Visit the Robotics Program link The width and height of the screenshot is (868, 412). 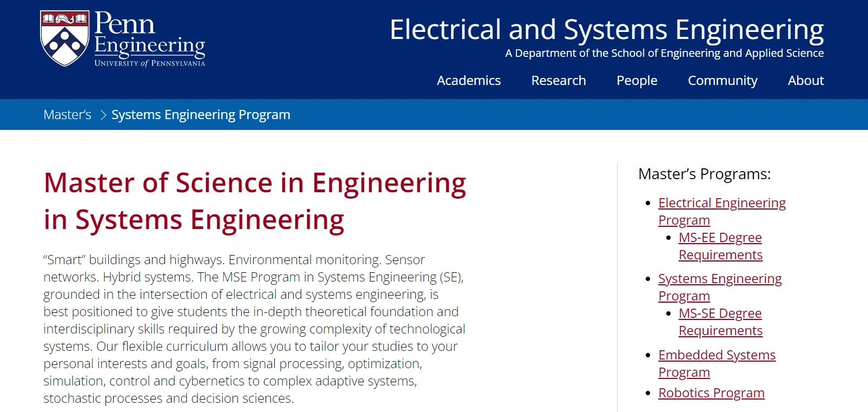(711, 393)
